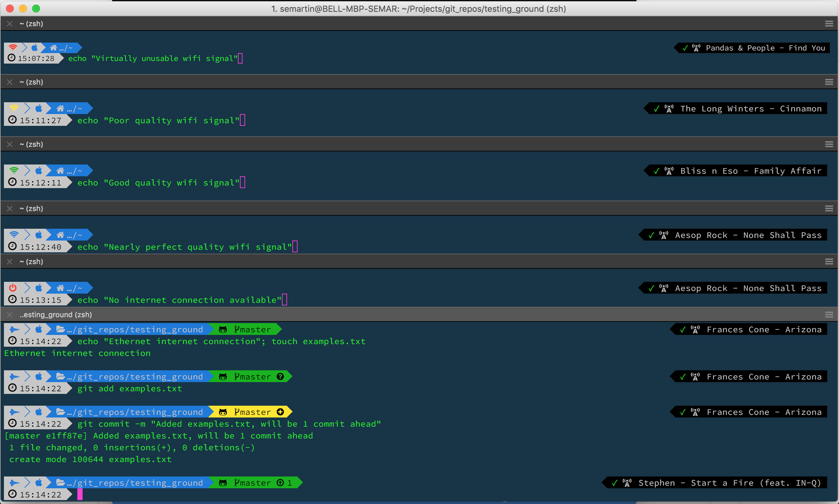Image resolution: width=839 pixels, height=504 pixels.
Task: Click the clock icon next to 15:13:15
Action: (x=12, y=299)
